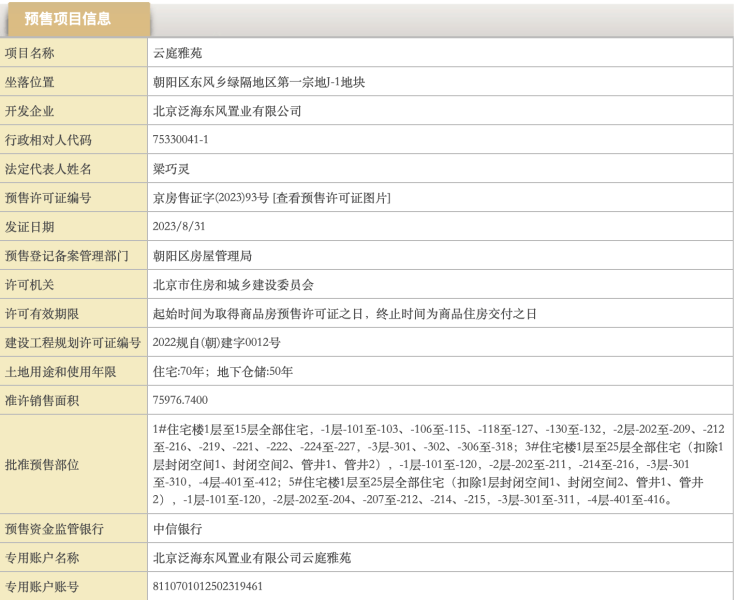The image size is (740, 600).
Task: Click the administrative code 75330041-1
Action: tap(181, 140)
